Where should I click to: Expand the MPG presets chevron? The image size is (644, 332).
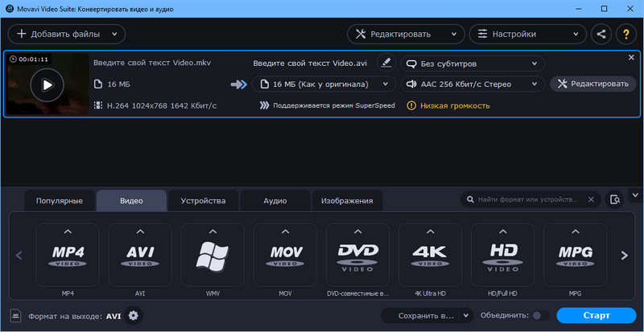[575, 232]
